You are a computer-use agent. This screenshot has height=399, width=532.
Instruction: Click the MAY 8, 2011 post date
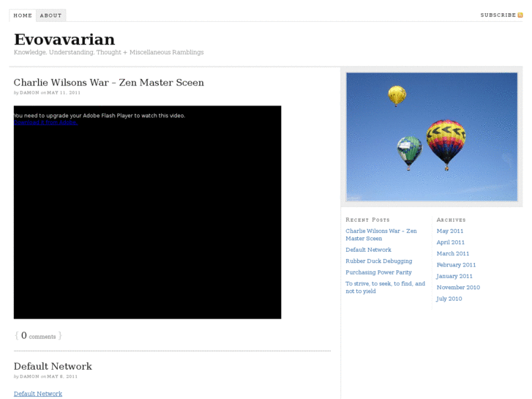tap(62, 376)
